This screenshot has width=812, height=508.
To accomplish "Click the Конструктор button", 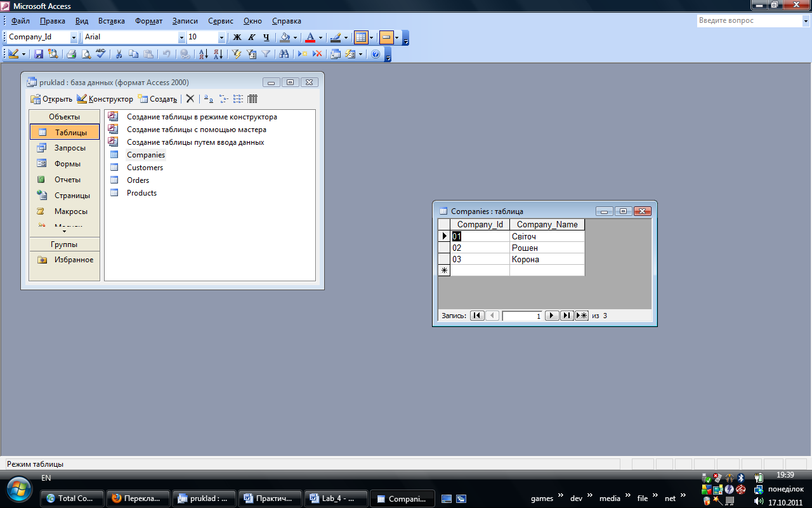I will coord(105,99).
